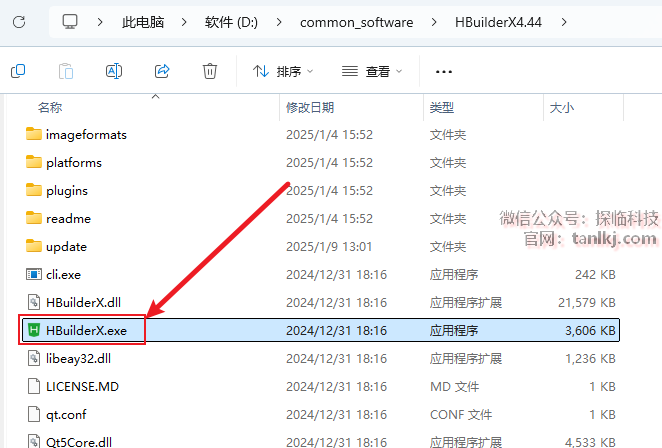Click the readme folder icon
This screenshot has height=448, width=662.
point(34,218)
